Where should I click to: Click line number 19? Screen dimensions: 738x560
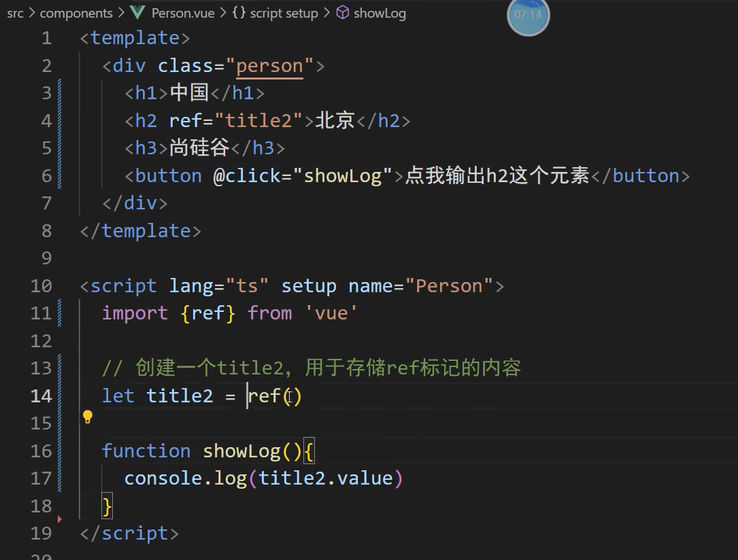41,533
